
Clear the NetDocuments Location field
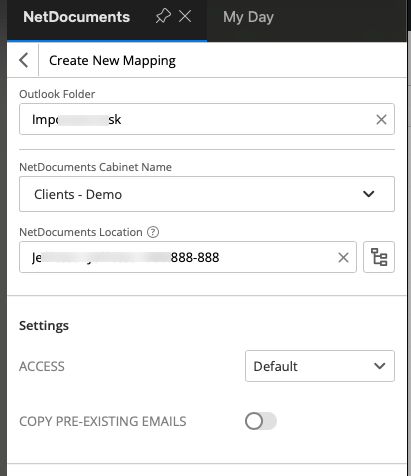click(x=343, y=257)
